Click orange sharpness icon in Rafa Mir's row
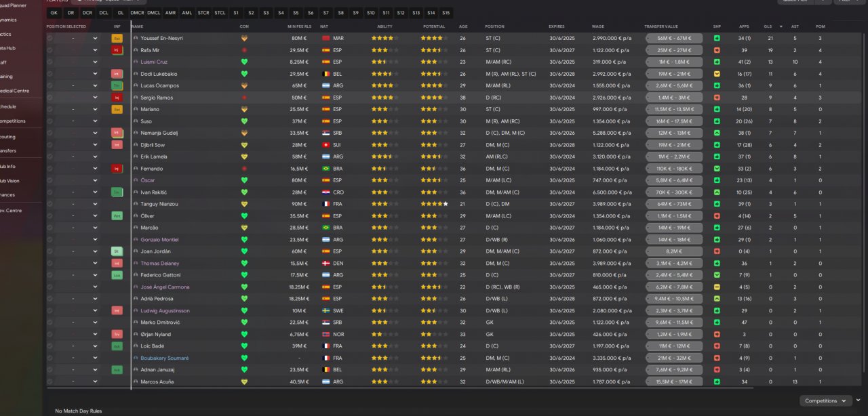The width and height of the screenshot is (868, 416). 717,50
